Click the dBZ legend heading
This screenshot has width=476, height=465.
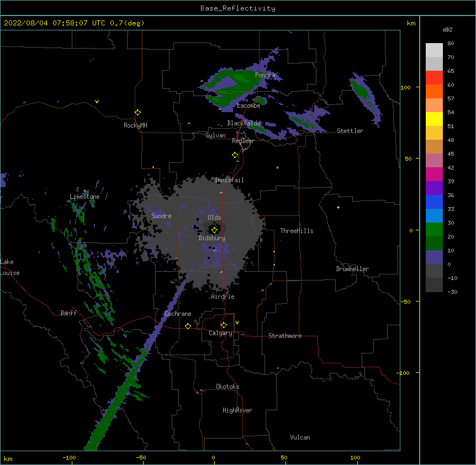pyautogui.click(x=447, y=29)
